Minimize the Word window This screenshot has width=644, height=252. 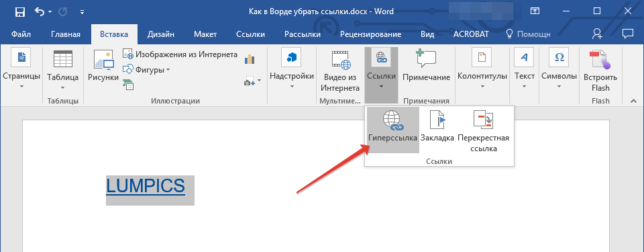click(566, 11)
